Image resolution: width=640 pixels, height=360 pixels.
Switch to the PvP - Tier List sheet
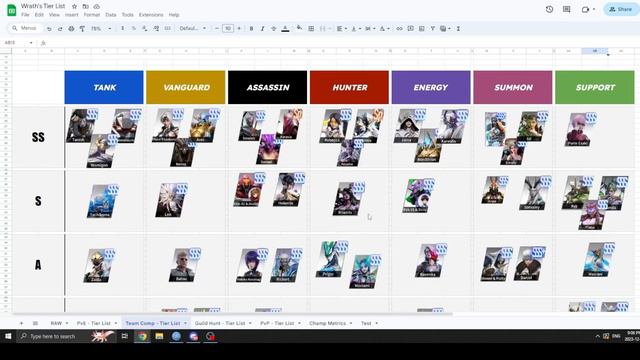pyautogui.click(x=277, y=323)
